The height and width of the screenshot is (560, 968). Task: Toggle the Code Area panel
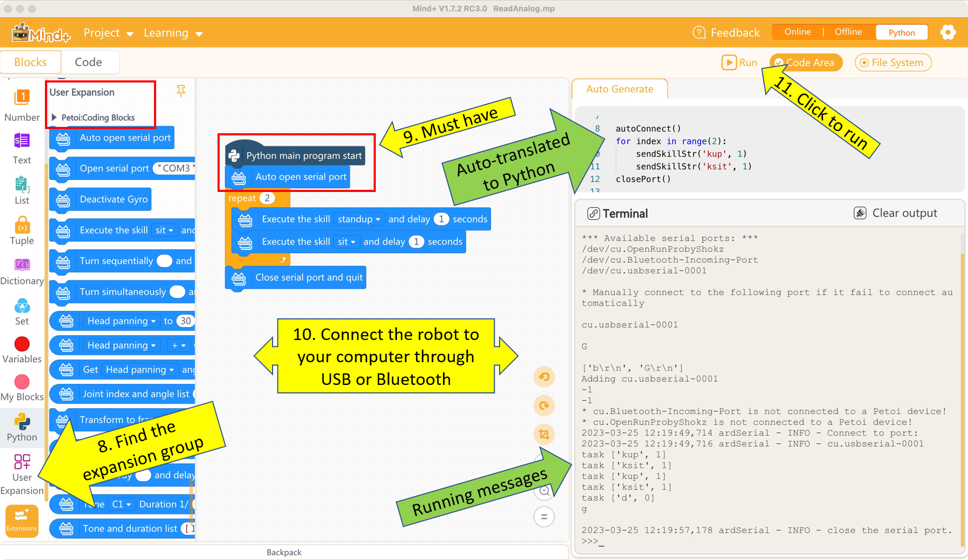(806, 62)
